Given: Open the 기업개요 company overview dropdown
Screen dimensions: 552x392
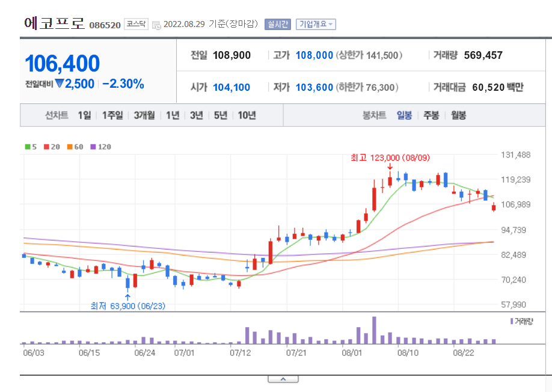Looking at the screenshot, I should click(x=316, y=24).
